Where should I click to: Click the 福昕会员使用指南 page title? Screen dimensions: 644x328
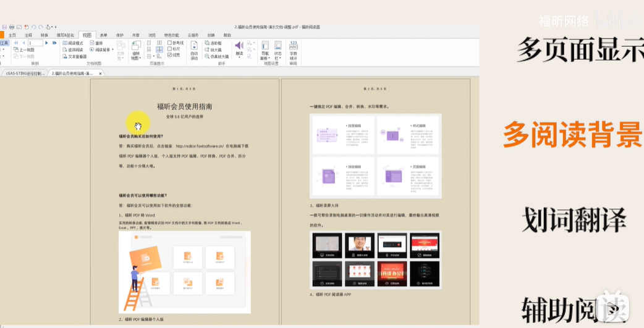184,106
